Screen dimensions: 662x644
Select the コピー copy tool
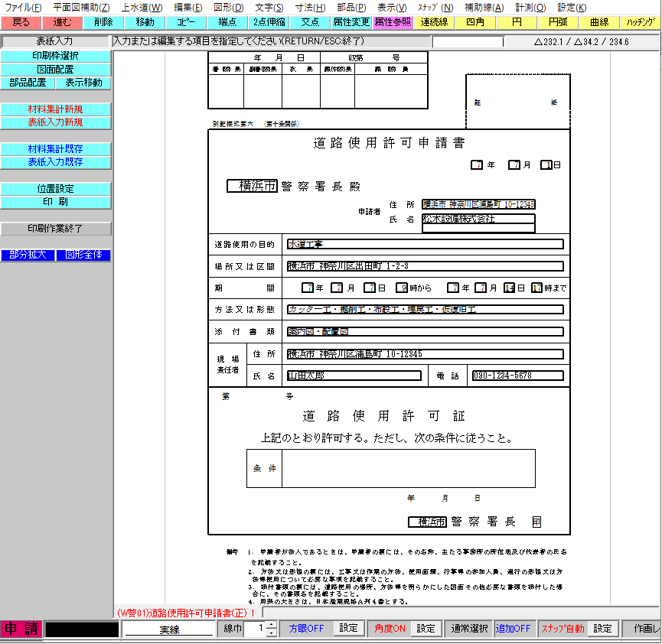(x=187, y=22)
